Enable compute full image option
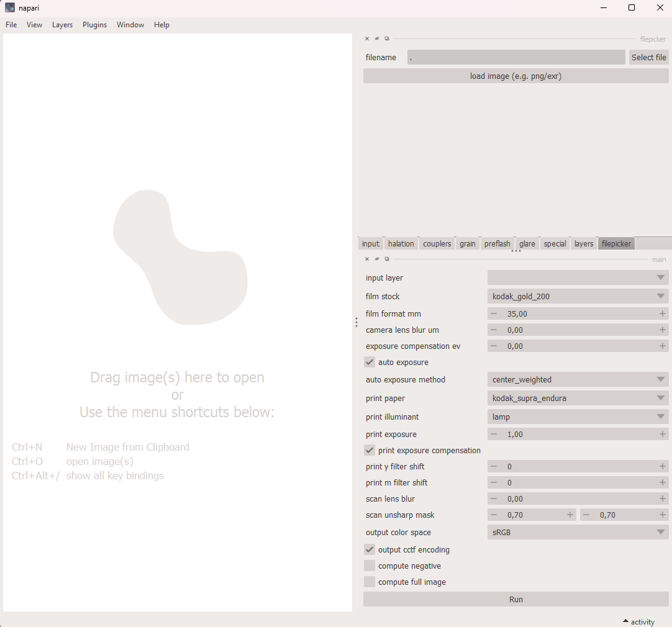 [x=370, y=582]
